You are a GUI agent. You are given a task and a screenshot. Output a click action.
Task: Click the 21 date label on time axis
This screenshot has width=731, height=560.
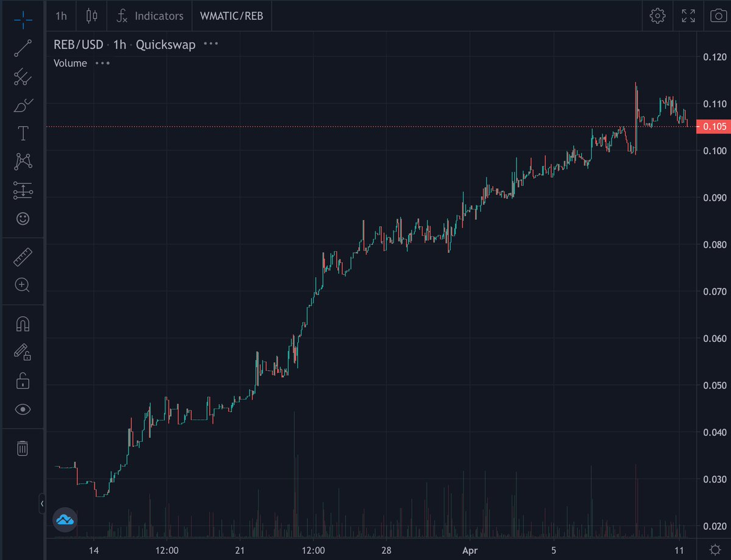click(240, 550)
